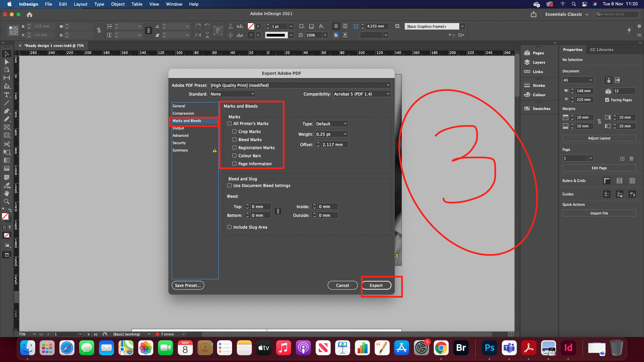The image size is (644, 362).
Task: Switch to the CC Libraries tab
Action: 601,50
